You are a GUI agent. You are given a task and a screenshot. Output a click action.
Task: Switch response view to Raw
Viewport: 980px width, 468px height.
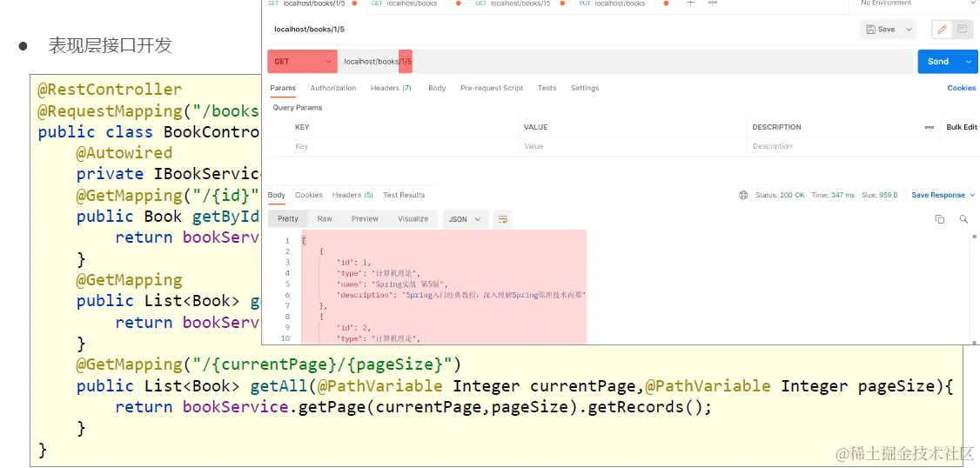325,219
